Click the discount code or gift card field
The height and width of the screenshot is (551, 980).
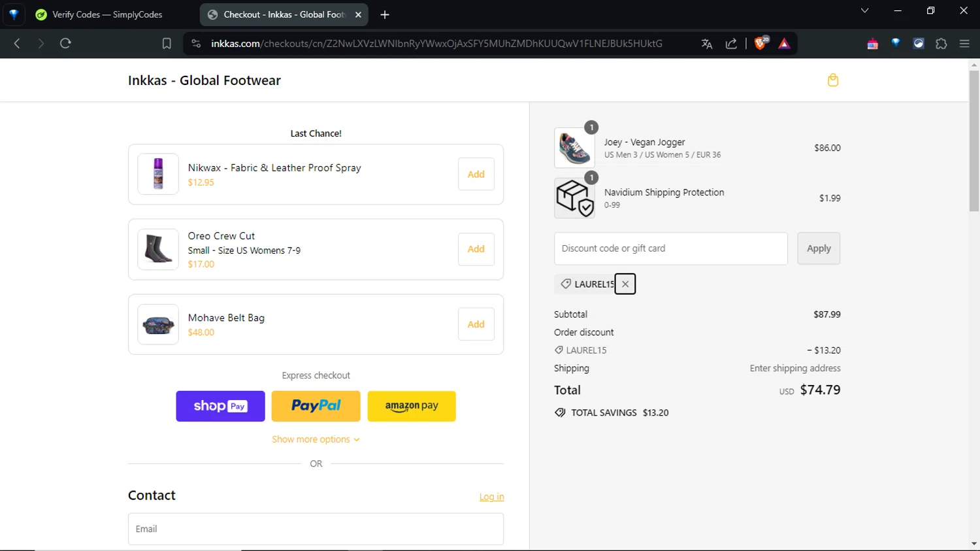(671, 248)
